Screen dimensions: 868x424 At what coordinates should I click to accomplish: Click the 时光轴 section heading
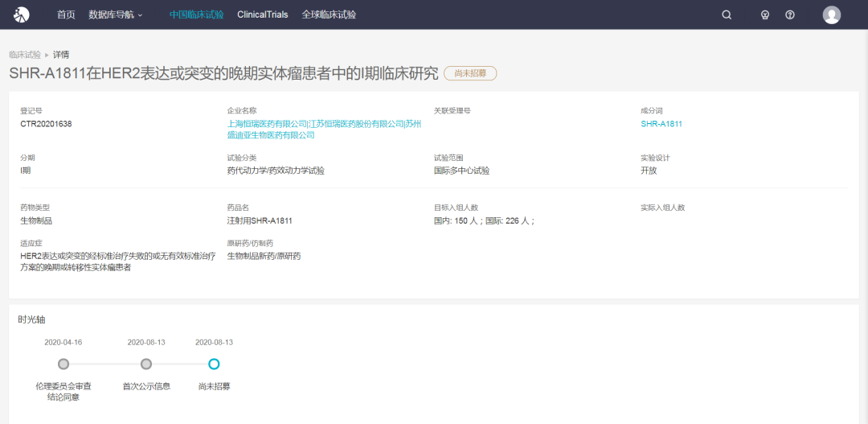[x=30, y=319]
